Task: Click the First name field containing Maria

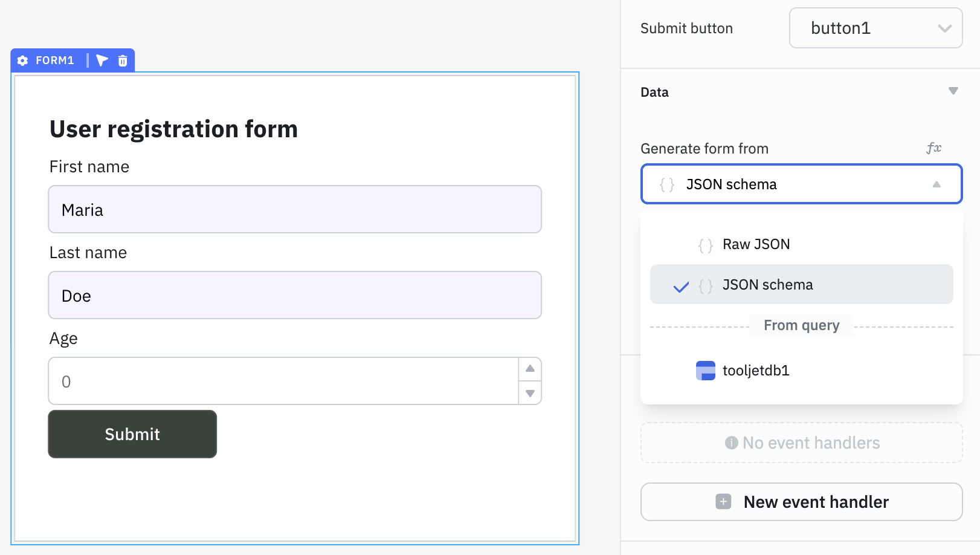Action: (x=295, y=209)
